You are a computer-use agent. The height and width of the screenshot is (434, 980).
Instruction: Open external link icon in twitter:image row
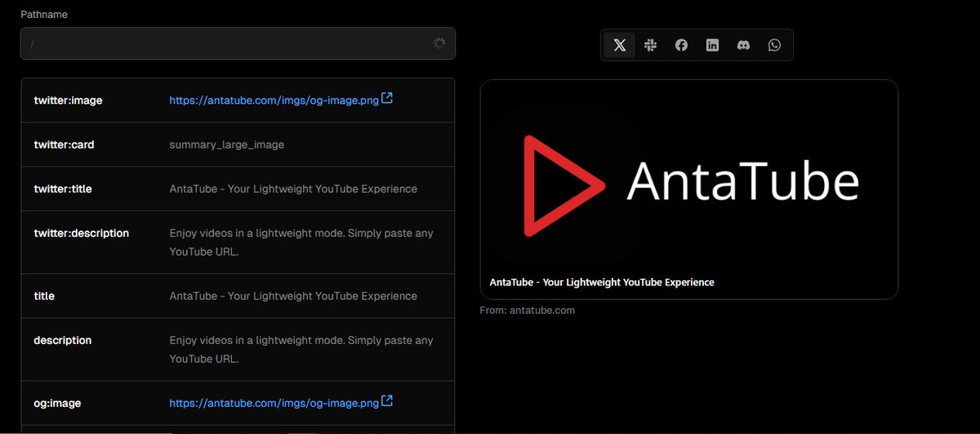point(388,99)
